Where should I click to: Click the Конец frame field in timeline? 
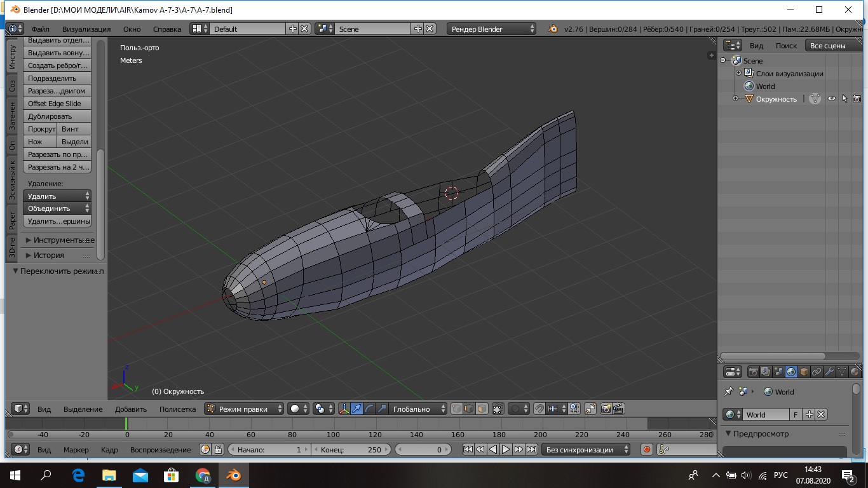(349, 449)
